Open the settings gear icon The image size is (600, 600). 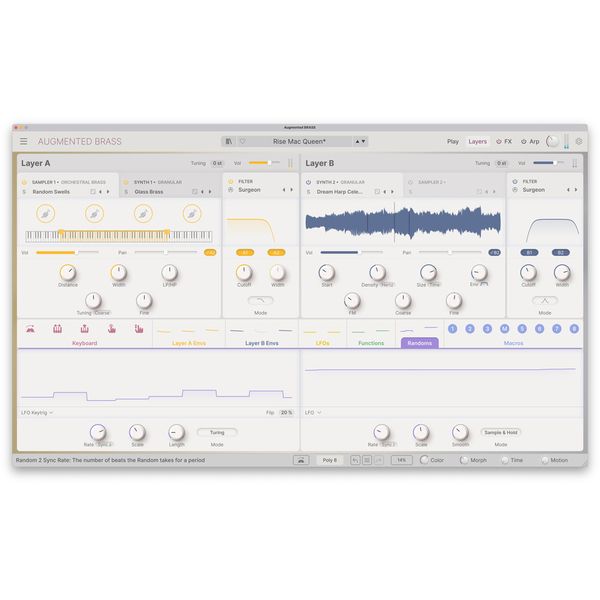coord(579,141)
